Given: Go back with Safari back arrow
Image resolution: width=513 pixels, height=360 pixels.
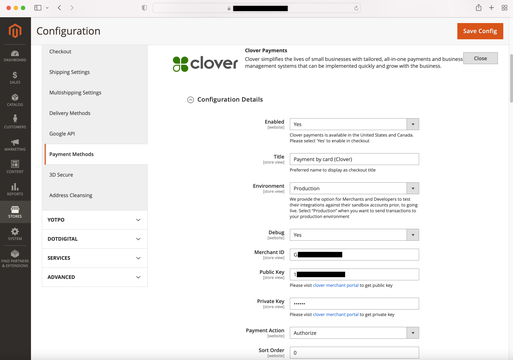Looking at the screenshot, I should coord(59,8).
